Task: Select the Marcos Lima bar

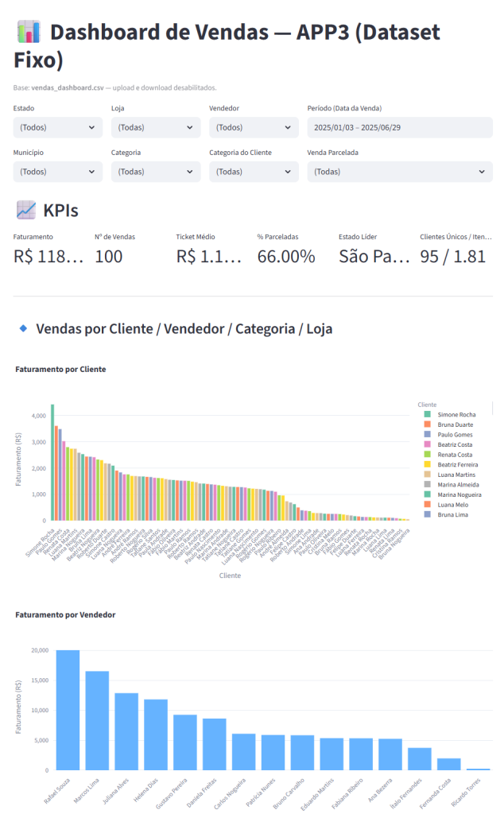Action: coord(97,720)
